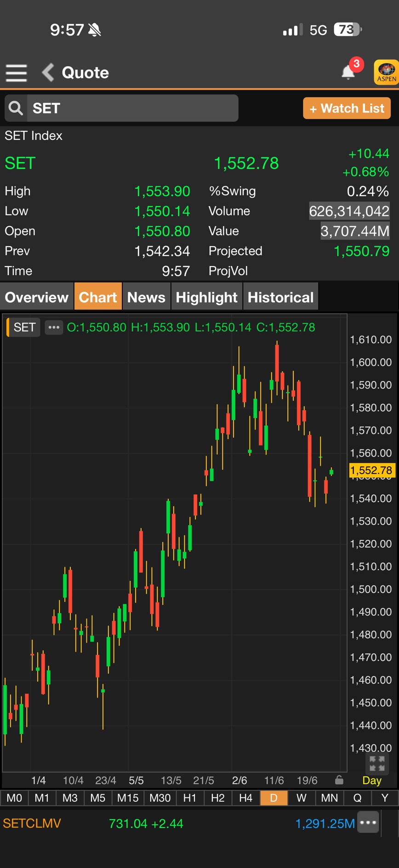Open SETCLMV row more options
The width and height of the screenshot is (399, 868).
369,822
